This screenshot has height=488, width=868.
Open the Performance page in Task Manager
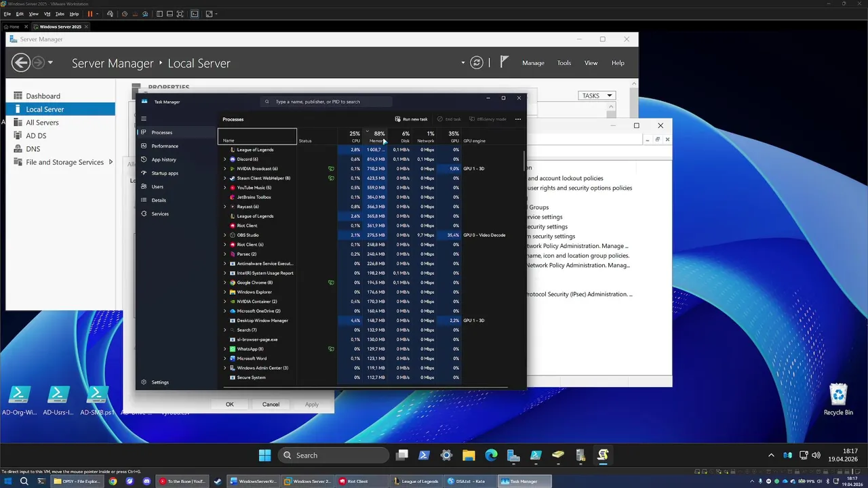tap(176, 146)
